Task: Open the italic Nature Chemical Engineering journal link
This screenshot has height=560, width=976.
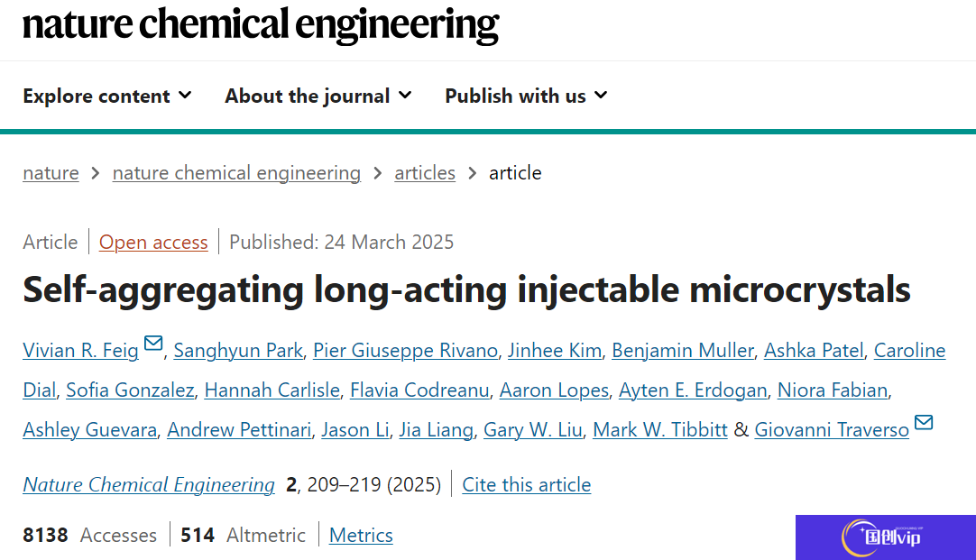Action: 149,485
